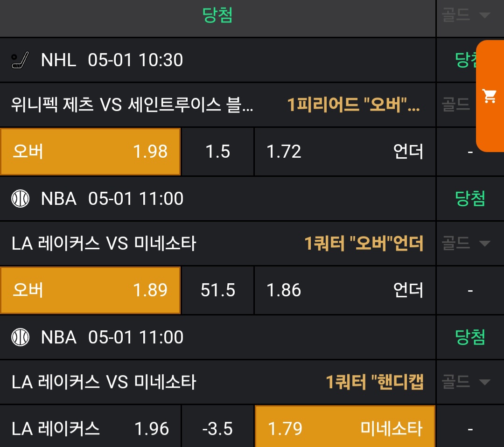Image resolution: width=504 pixels, height=447 pixels.
Task: Click basketball icon above the 1쿼터 오버언더 match
Action: [x=20, y=199]
